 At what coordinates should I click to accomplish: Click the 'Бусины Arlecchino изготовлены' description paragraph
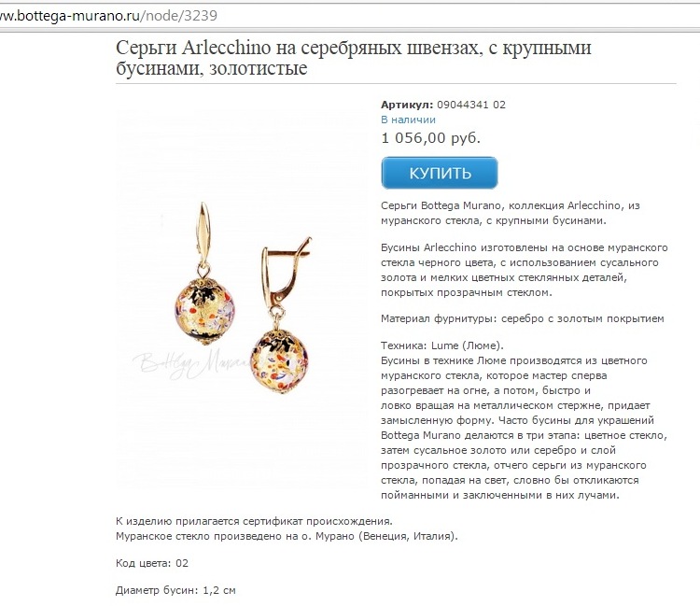(525, 270)
